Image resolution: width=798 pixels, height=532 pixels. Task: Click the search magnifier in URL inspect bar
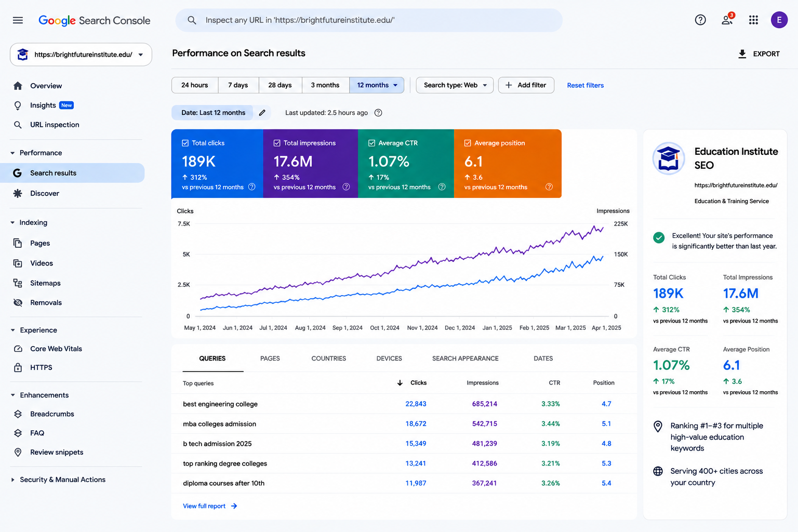pos(192,20)
